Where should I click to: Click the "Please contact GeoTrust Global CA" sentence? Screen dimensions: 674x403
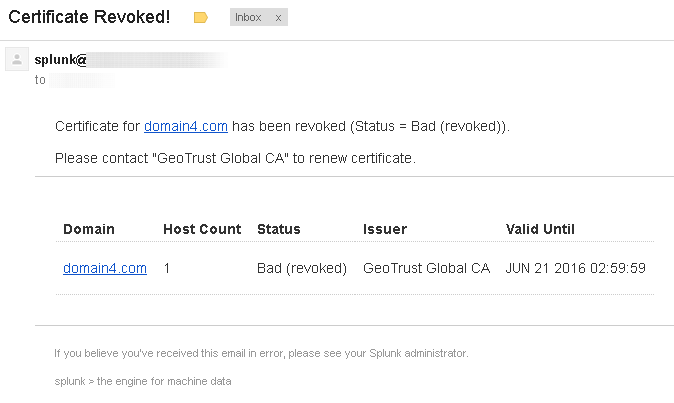click(235, 158)
